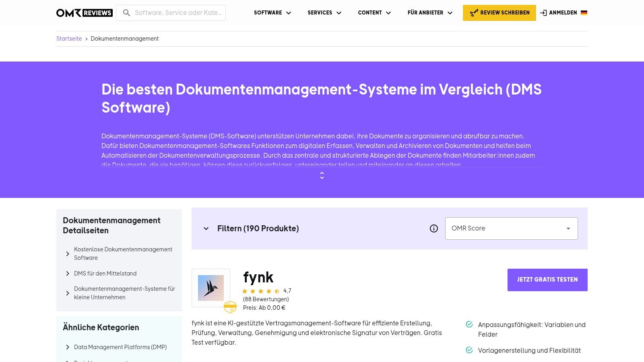Click the search magnifier icon
The width and height of the screenshot is (644, 362).
coord(126,13)
